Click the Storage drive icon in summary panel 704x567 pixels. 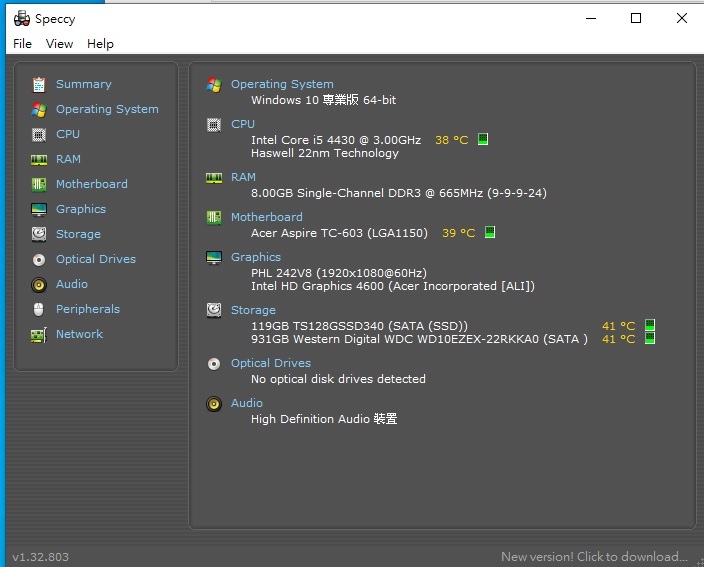click(x=214, y=310)
